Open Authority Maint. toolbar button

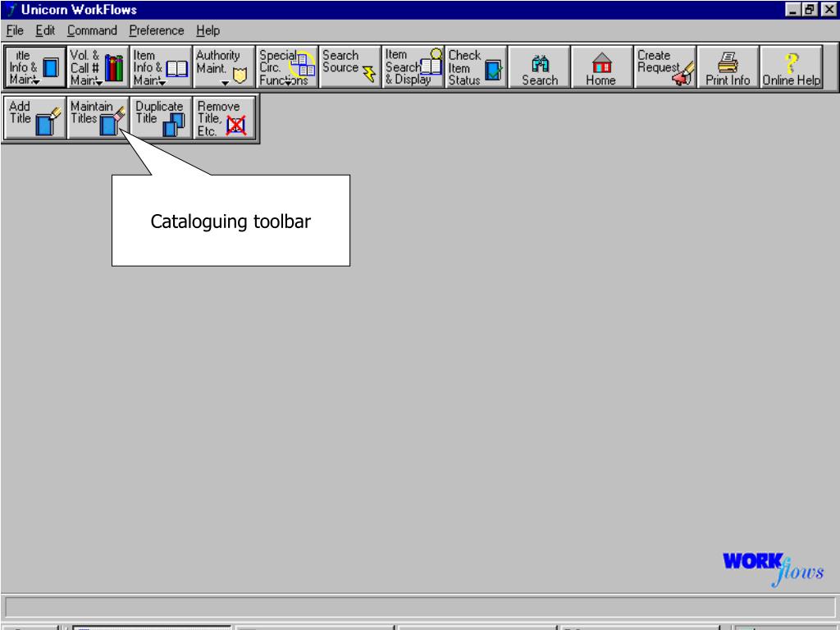pyautogui.click(x=224, y=67)
